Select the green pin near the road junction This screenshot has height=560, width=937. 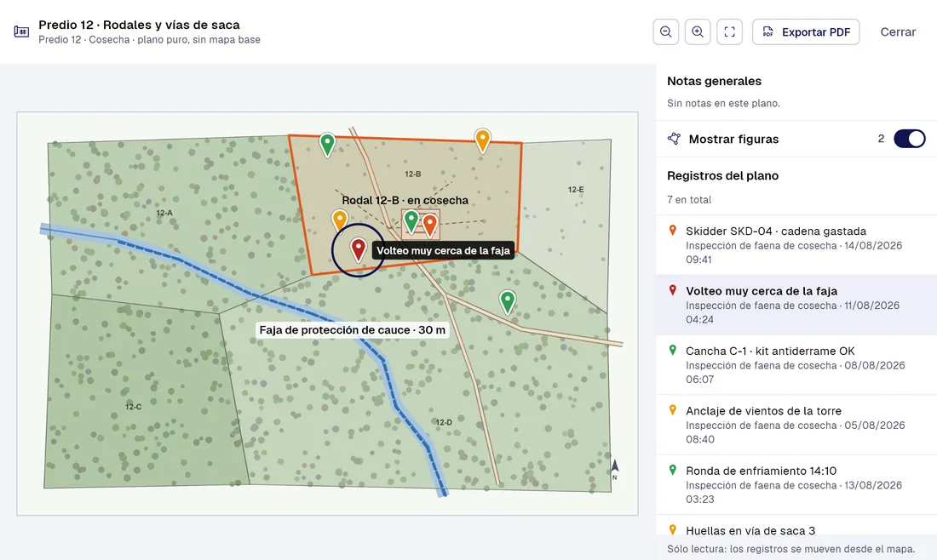click(x=508, y=301)
